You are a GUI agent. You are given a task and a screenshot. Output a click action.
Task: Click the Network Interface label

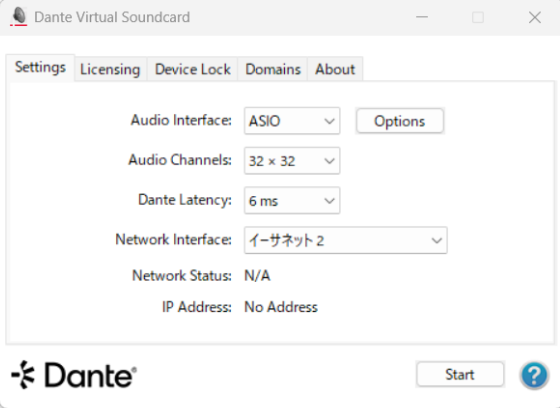(x=174, y=239)
